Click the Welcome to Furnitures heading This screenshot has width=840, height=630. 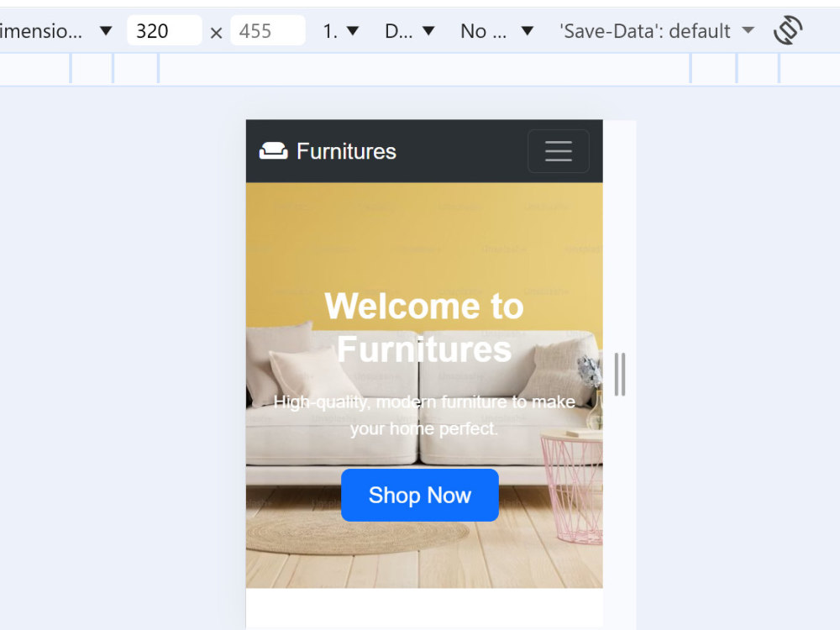[424, 328]
